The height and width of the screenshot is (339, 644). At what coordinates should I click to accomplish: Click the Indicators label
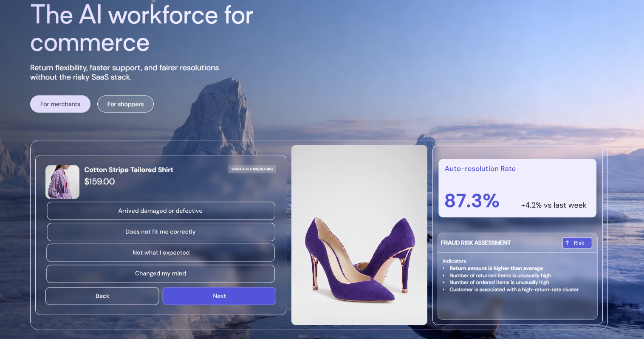tap(454, 261)
